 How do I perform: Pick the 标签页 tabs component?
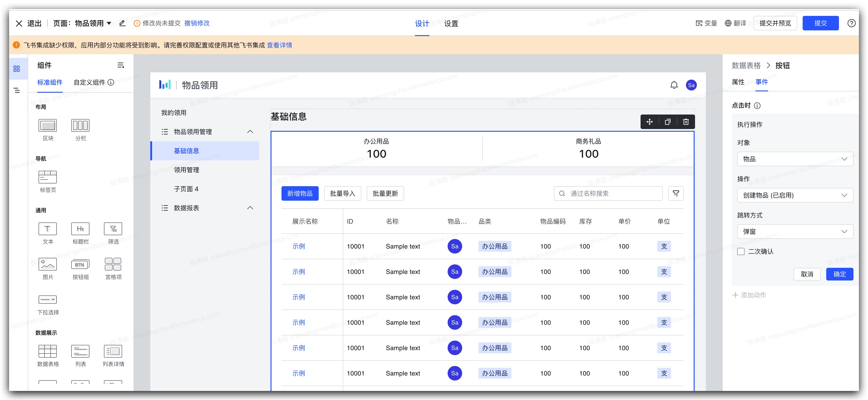coord(48,181)
